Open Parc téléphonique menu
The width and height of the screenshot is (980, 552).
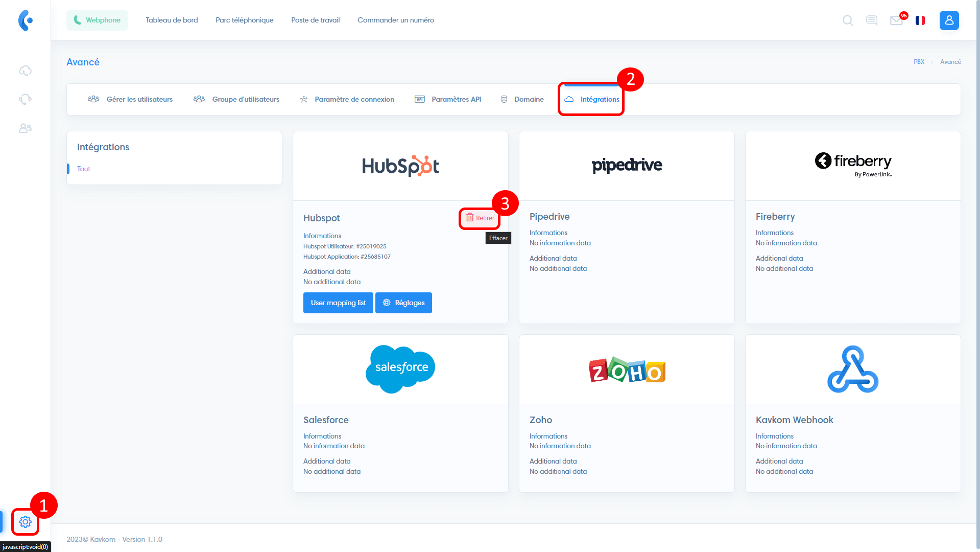pyautogui.click(x=245, y=20)
